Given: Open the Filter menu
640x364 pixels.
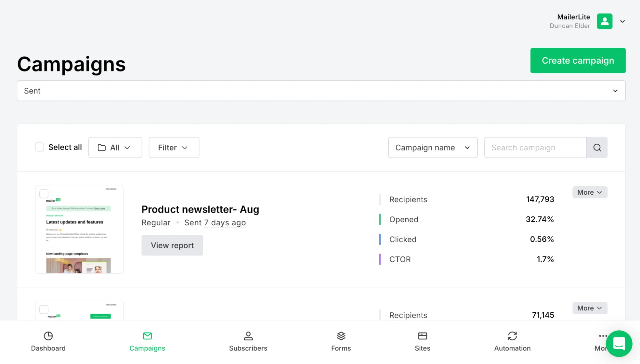Looking at the screenshot, I should click(x=174, y=148).
